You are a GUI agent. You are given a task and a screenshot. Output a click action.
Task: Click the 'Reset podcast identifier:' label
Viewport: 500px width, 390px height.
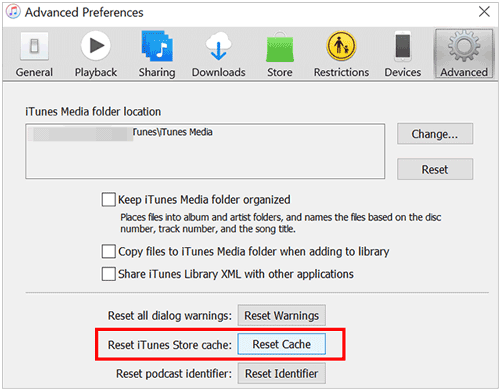tap(174, 374)
